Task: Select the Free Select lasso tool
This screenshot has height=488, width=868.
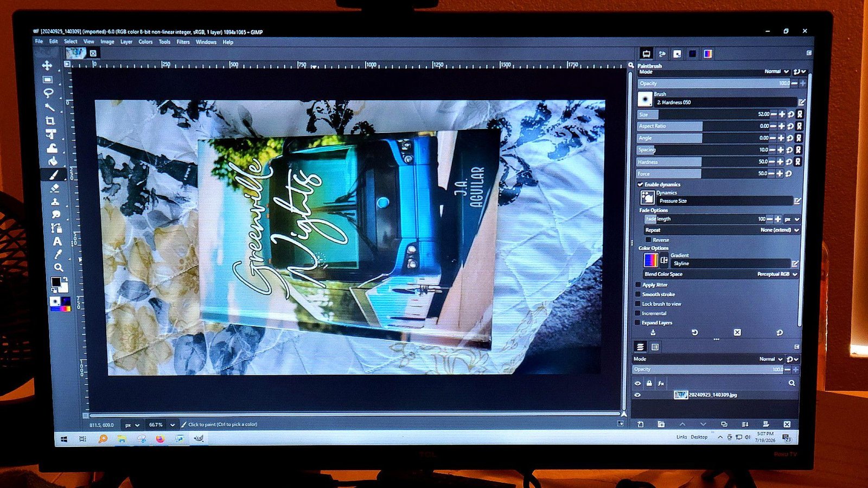Action: click(x=48, y=93)
